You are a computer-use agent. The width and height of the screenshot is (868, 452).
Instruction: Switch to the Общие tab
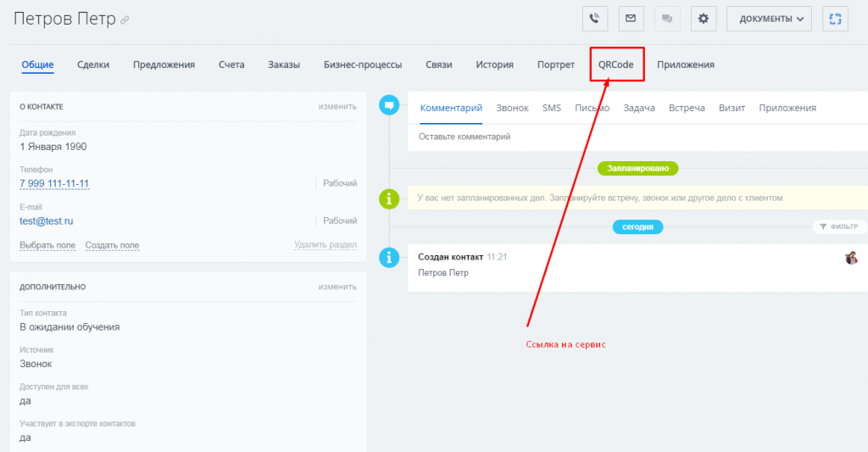37,64
